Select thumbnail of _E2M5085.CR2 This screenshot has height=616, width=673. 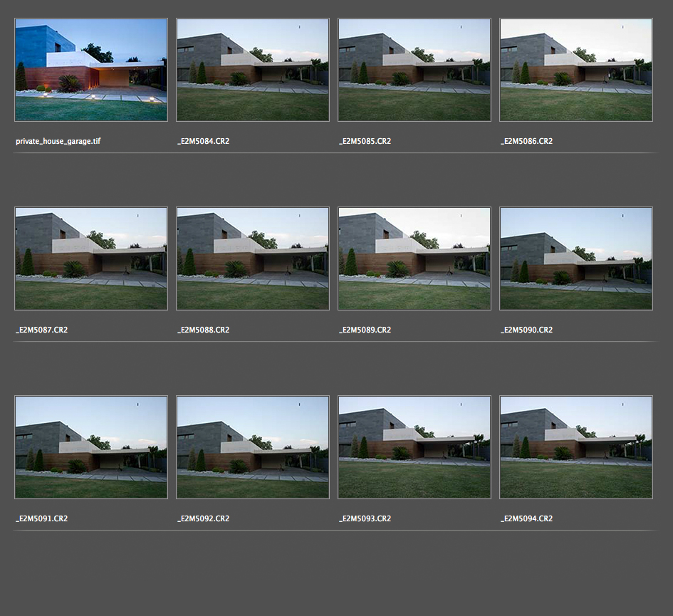click(414, 70)
